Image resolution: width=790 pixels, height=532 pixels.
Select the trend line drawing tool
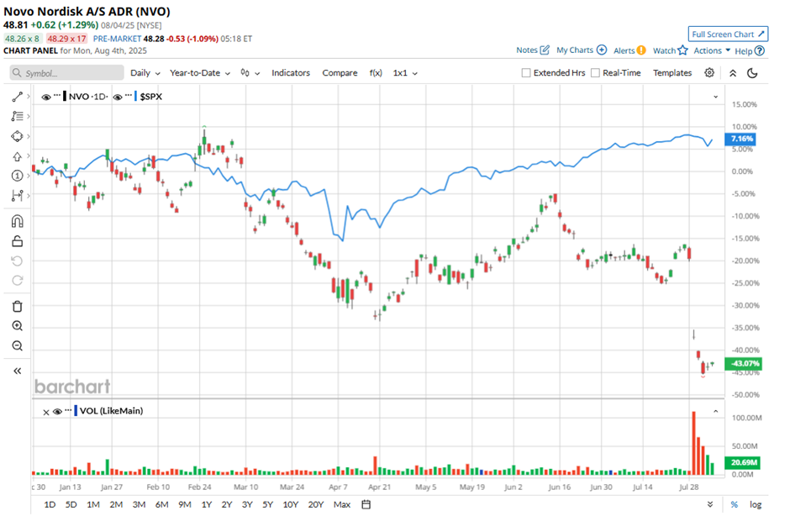tap(17, 97)
